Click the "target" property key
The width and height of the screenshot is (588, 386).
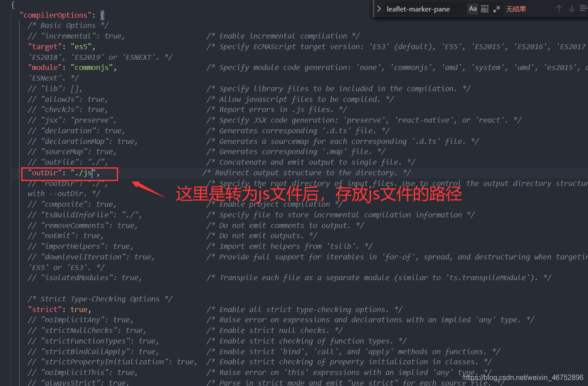click(45, 46)
